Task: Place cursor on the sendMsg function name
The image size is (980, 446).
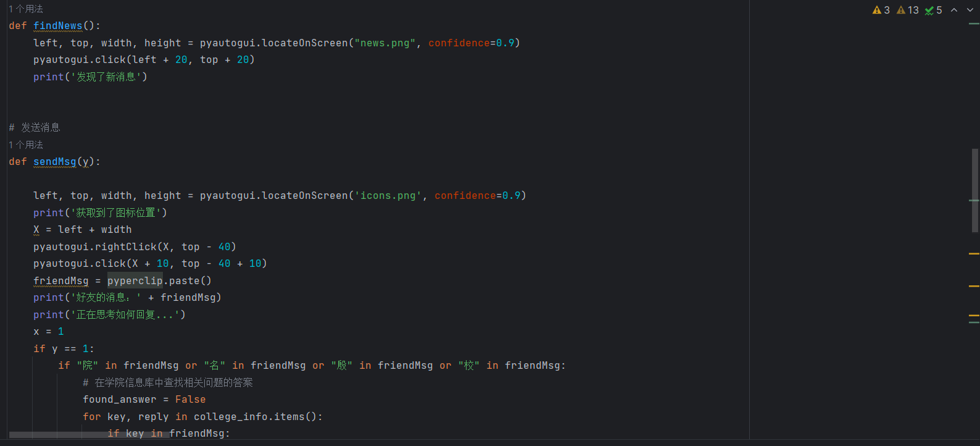Action: click(x=55, y=162)
